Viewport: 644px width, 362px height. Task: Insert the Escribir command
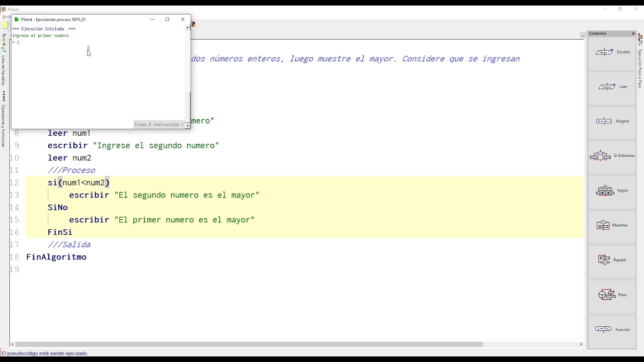pyautogui.click(x=612, y=52)
